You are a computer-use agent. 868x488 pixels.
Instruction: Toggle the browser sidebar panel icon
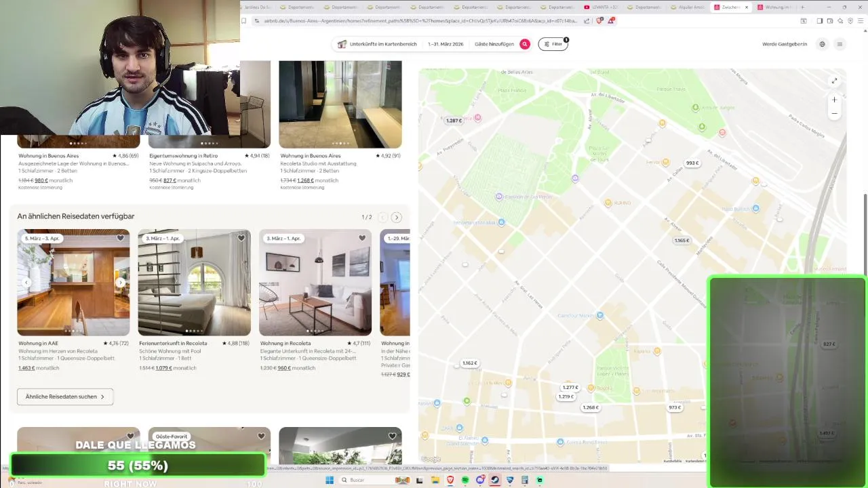coord(819,21)
